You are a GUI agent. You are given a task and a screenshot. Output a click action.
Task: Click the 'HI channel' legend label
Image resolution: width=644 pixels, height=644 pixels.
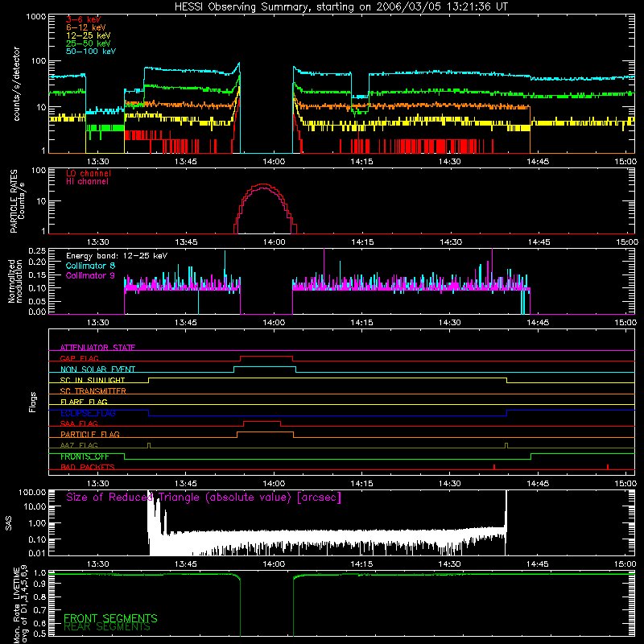click(x=88, y=182)
